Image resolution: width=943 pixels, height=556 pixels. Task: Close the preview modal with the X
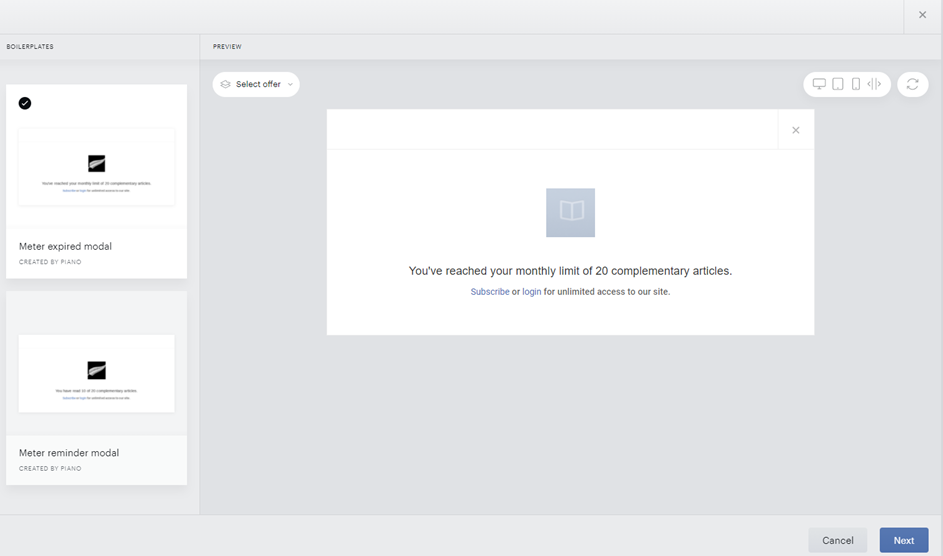[796, 130]
